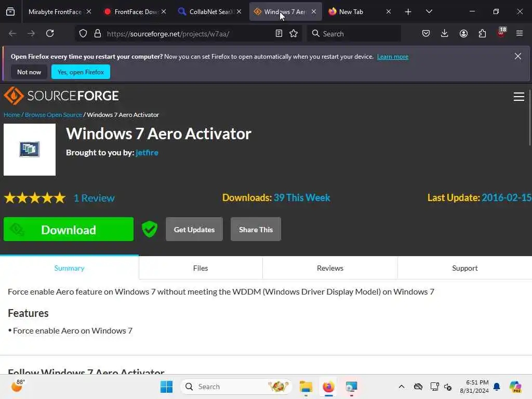Open the Learn more link
The image size is (532, 399).
393,57
